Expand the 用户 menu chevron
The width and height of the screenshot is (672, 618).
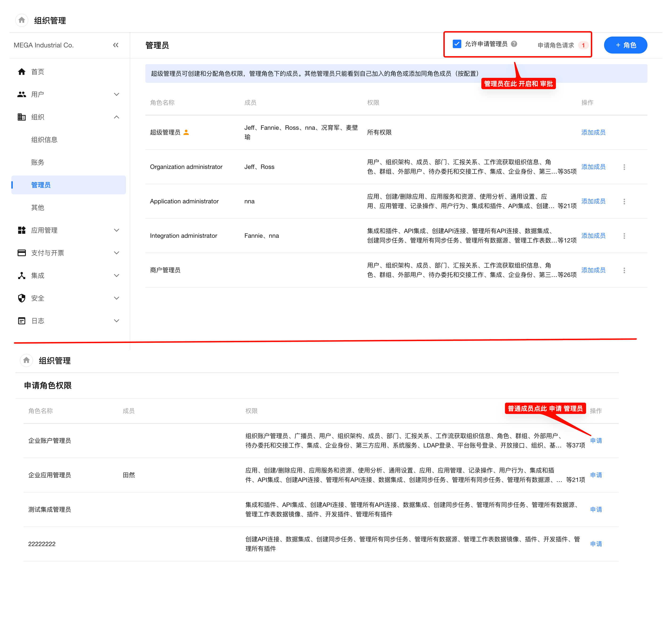click(x=116, y=94)
